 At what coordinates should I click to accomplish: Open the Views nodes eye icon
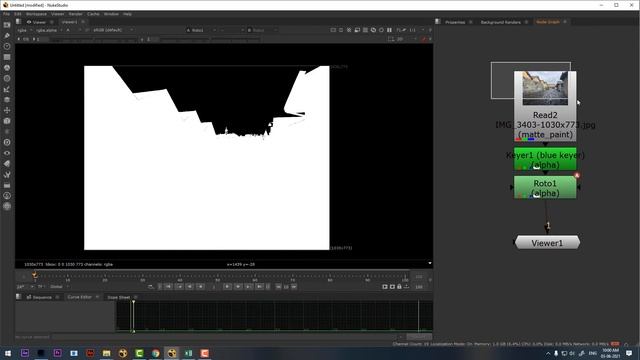7,153
